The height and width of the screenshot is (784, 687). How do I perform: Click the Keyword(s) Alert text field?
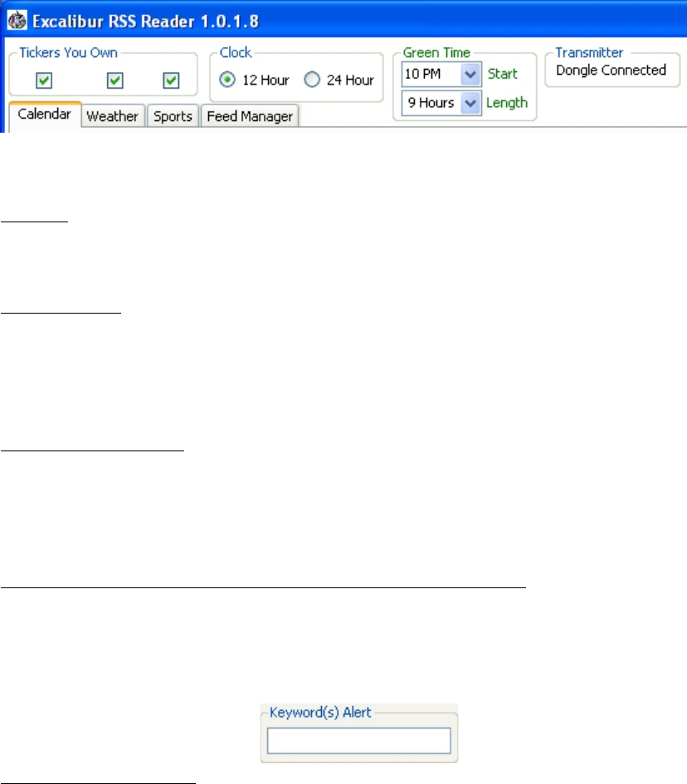click(359, 741)
